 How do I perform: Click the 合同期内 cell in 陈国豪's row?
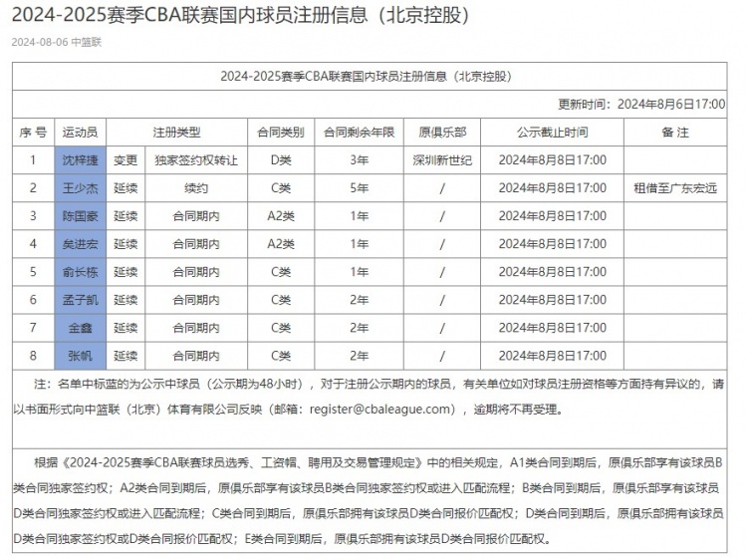(x=196, y=216)
